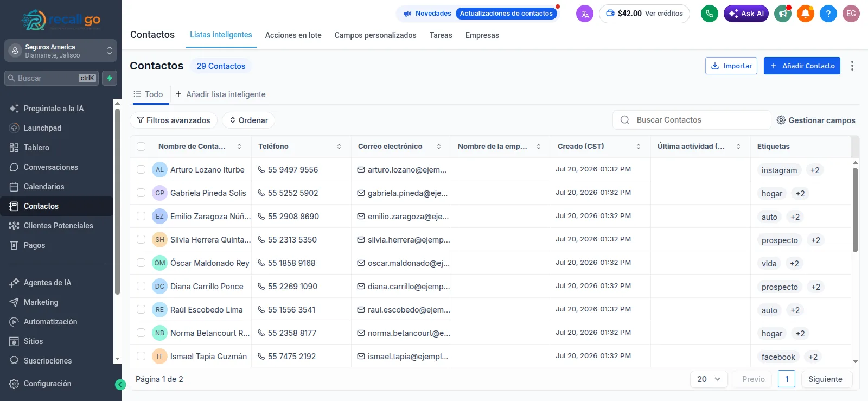Open Sitios in the sidebar
868x401 pixels.
tap(56, 341)
